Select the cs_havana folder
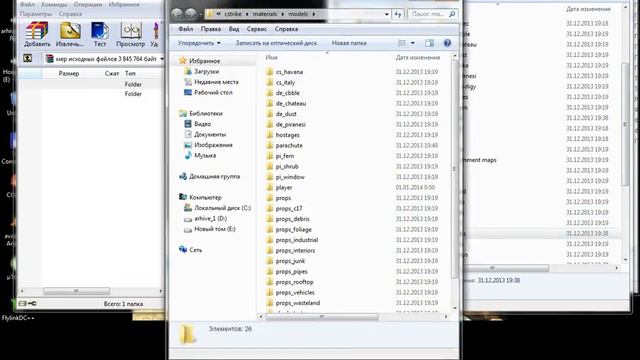Image resolution: width=640 pixels, height=360 pixels. coord(289,72)
